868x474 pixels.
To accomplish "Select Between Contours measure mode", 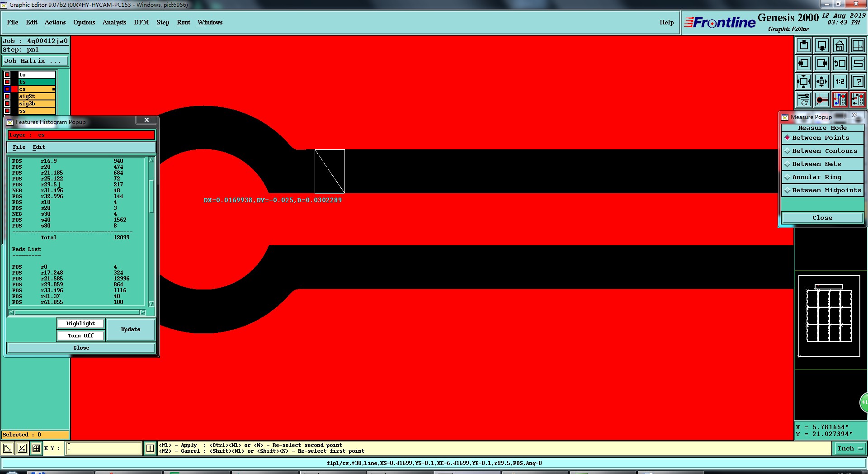I will (x=822, y=151).
